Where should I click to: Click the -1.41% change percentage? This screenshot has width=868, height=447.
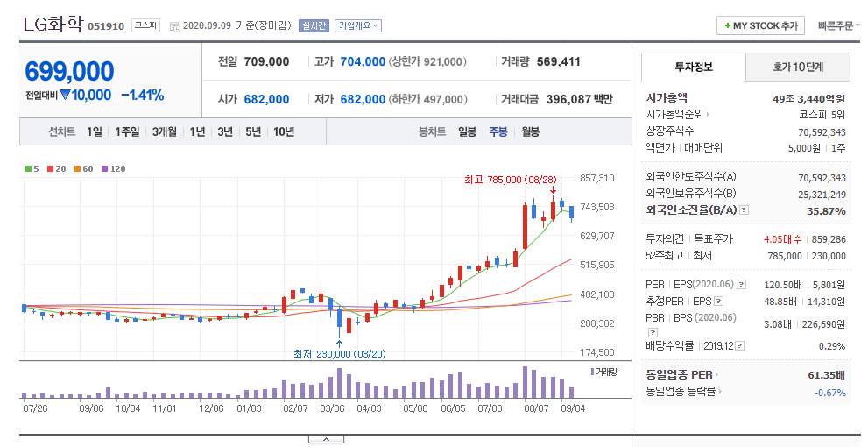[142, 96]
